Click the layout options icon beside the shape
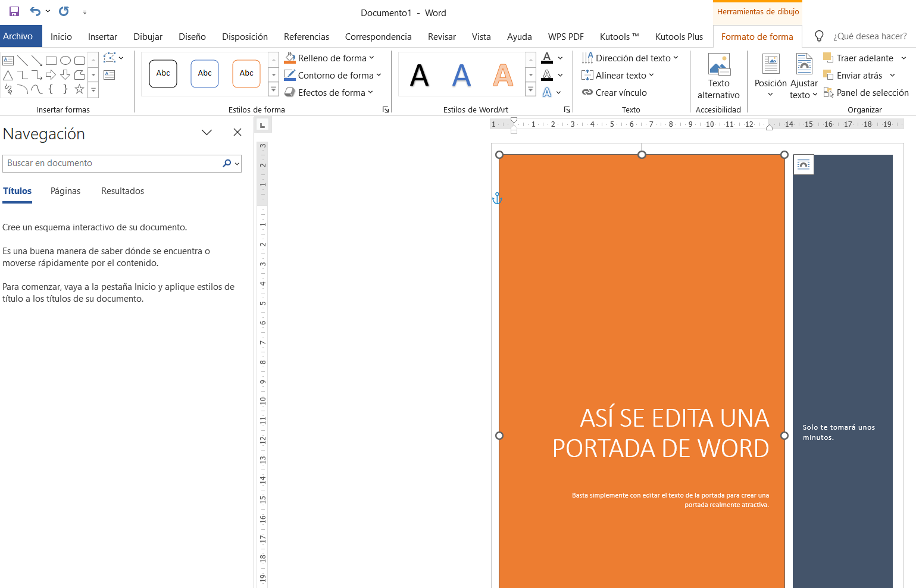Viewport: 916px width, 588px height. point(804,164)
